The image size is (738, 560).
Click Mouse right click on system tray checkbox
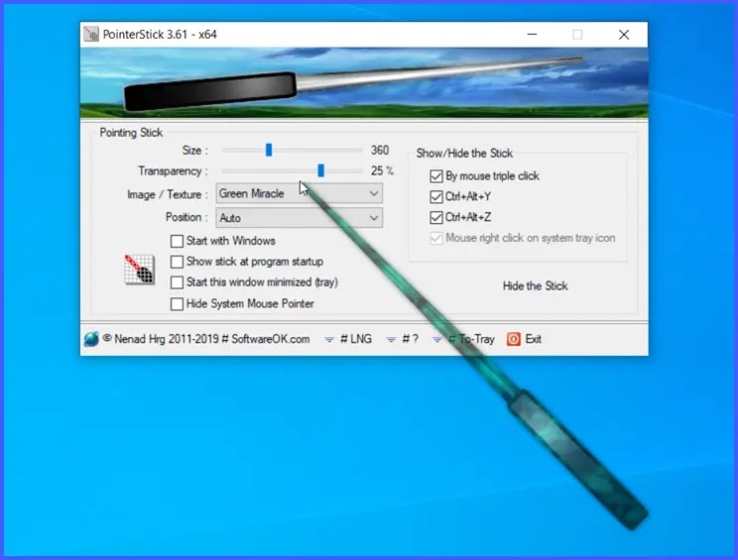pyautogui.click(x=436, y=239)
